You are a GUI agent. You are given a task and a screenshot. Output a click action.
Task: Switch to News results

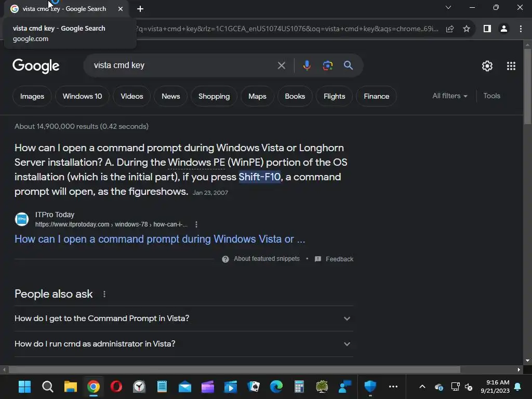click(x=170, y=96)
